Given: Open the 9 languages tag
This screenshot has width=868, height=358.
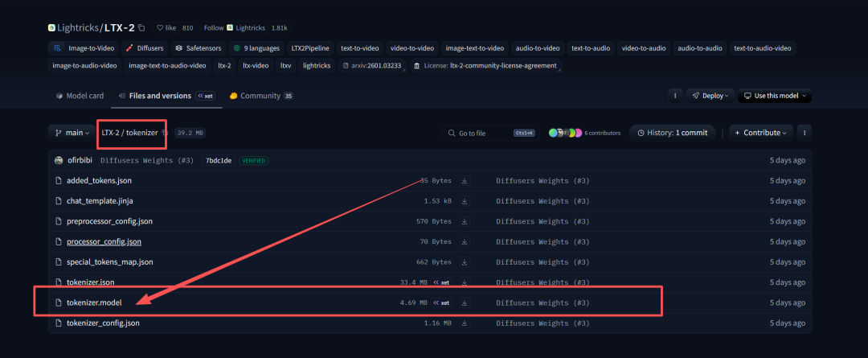Looking at the screenshot, I should tap(257, 48).
